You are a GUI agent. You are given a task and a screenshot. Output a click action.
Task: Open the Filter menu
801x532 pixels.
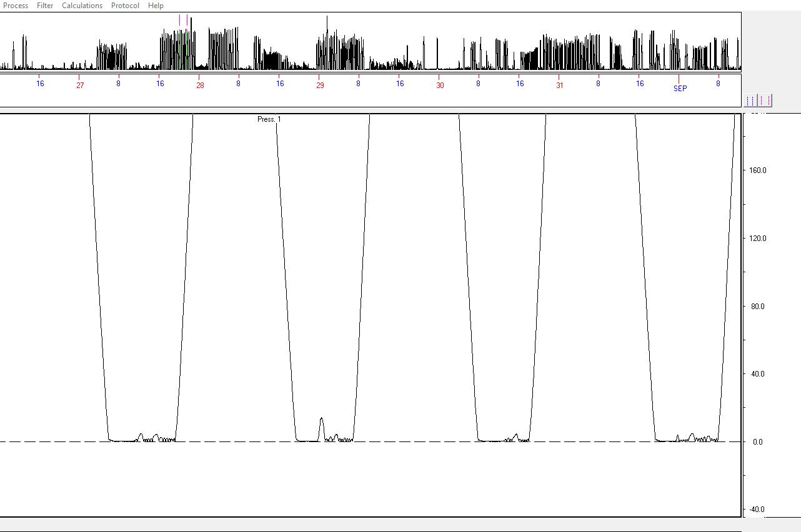[x=45, y=6]
